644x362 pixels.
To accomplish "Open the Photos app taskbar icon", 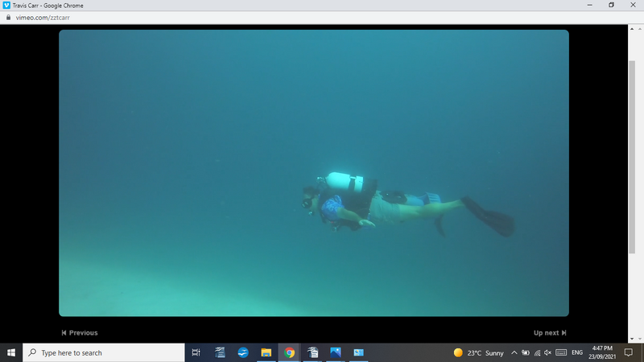I will pyautogui.click(x=336, y=352).
